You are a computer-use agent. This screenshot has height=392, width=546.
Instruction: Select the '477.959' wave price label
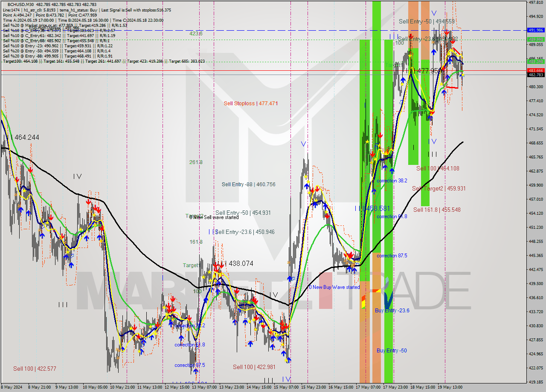point(429,71)
